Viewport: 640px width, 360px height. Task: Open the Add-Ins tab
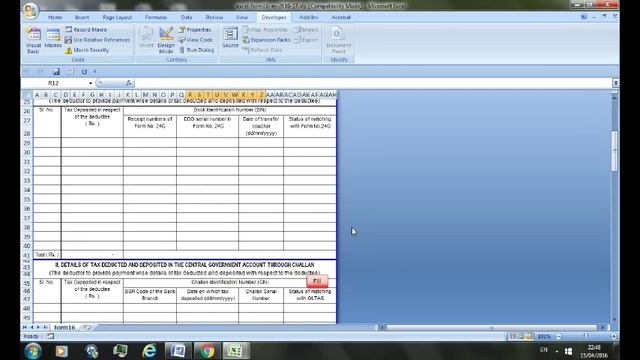pyautogui.click(x=309, y=18)
